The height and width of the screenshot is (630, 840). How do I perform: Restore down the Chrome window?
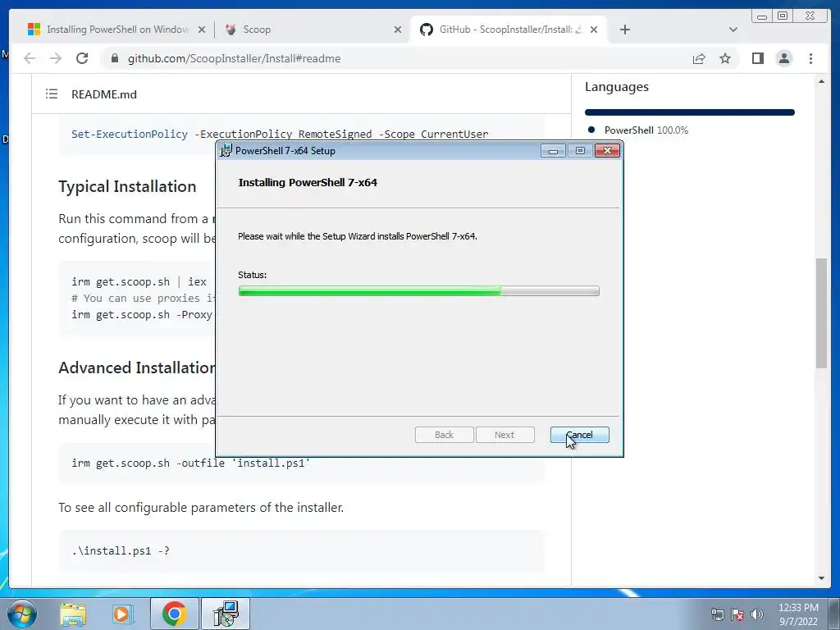783,16
